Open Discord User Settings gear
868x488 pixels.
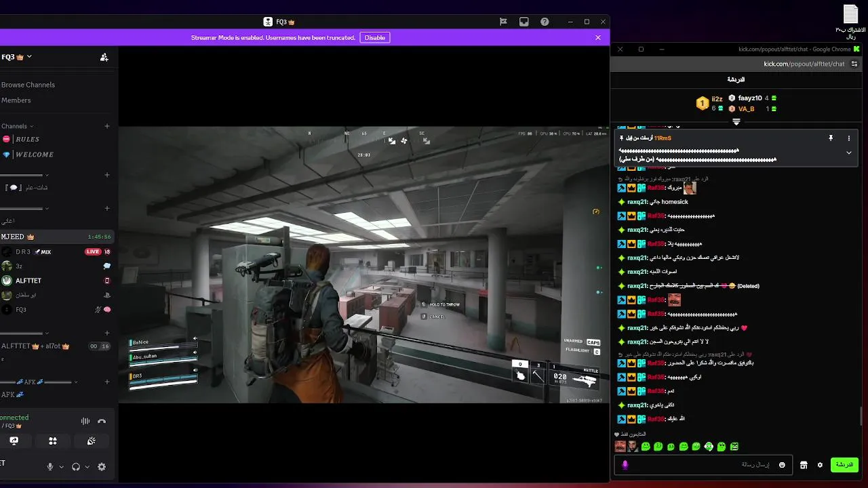point(102,466)
